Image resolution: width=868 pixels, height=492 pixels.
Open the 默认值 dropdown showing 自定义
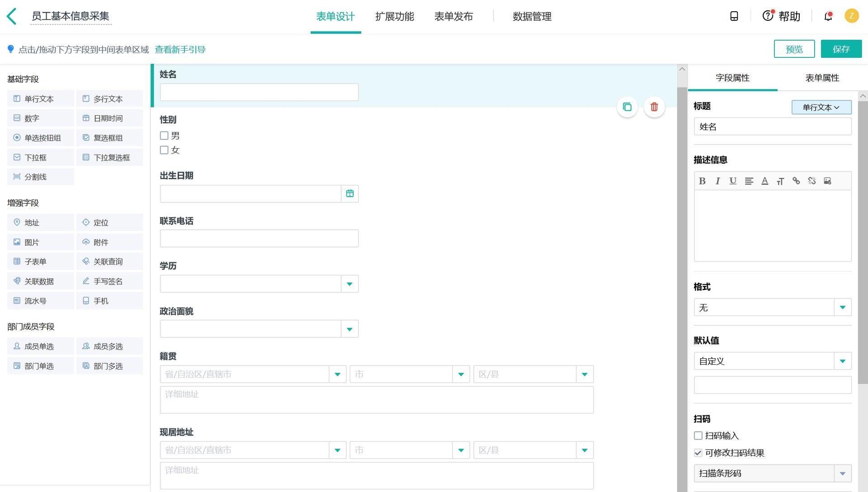click(x=773, y=361)
